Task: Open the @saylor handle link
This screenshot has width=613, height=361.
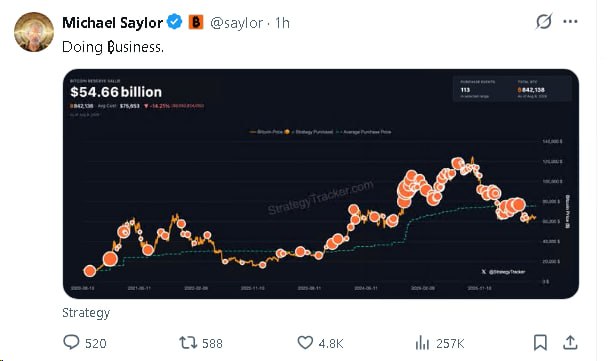Action: click(237, 23)
